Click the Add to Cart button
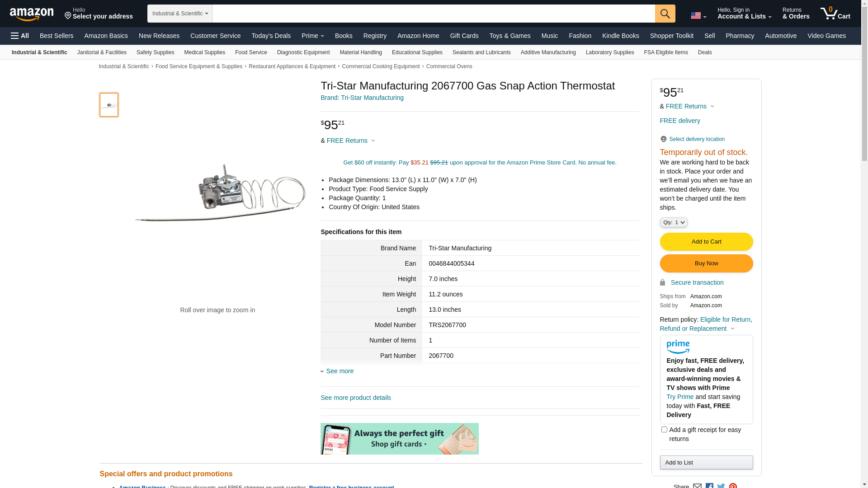This screenshot has height=488, width=868. click(x=706, y=242)
